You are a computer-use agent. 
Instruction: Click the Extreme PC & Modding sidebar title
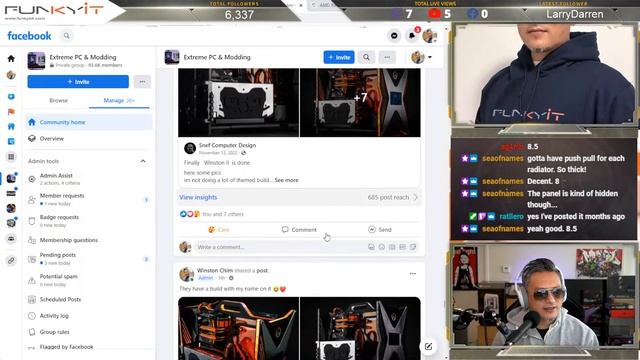(83, 57)
